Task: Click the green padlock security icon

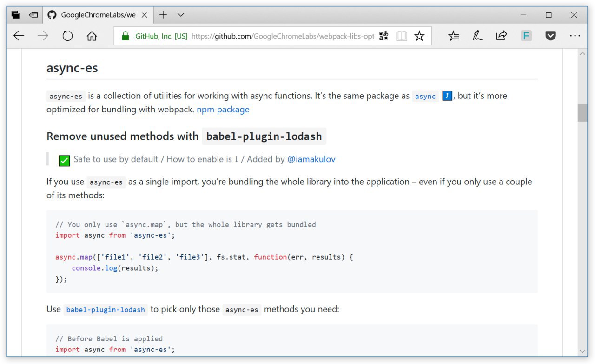Action: tap(125, 36)
